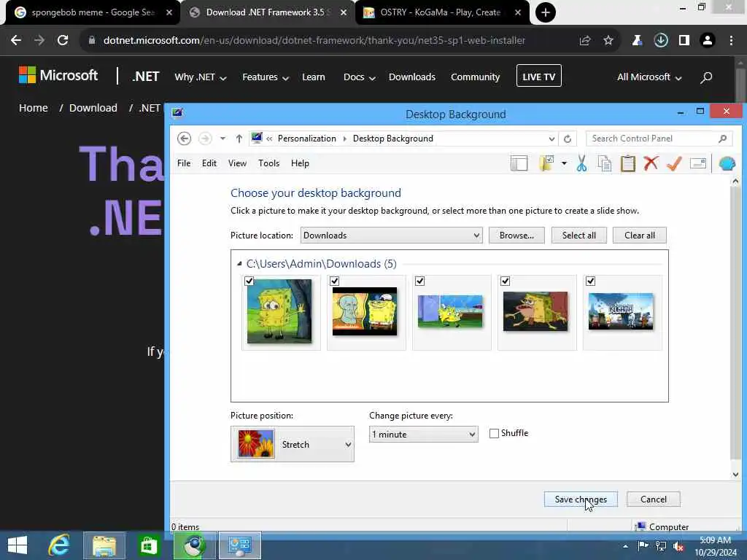Open the Tools menu
The image size is (747, 560).
pos(268,163)
